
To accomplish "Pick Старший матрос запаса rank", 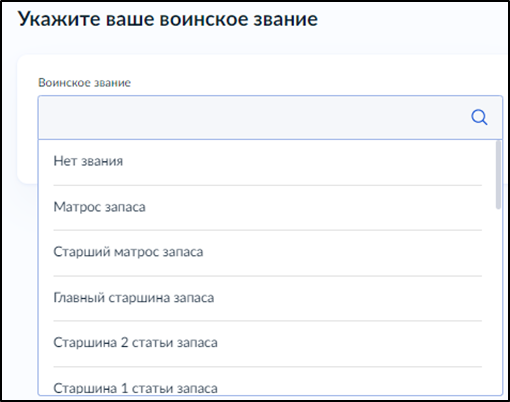I will (268, 252).
